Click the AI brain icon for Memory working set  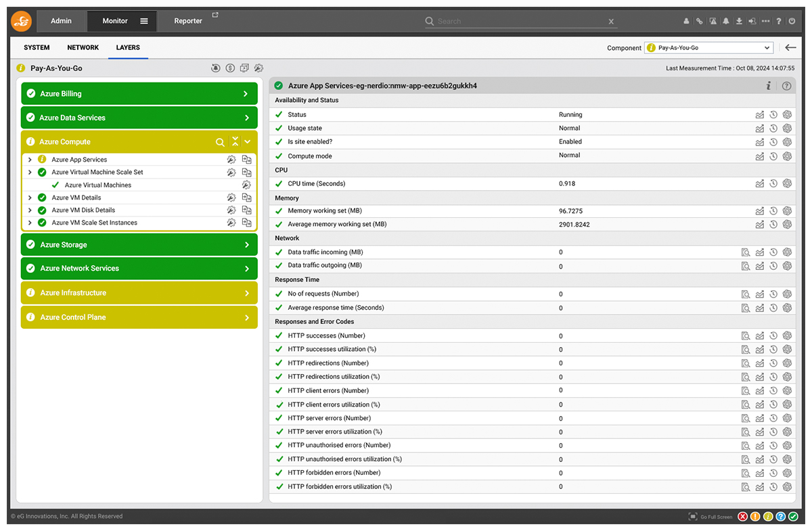(787, 211)
